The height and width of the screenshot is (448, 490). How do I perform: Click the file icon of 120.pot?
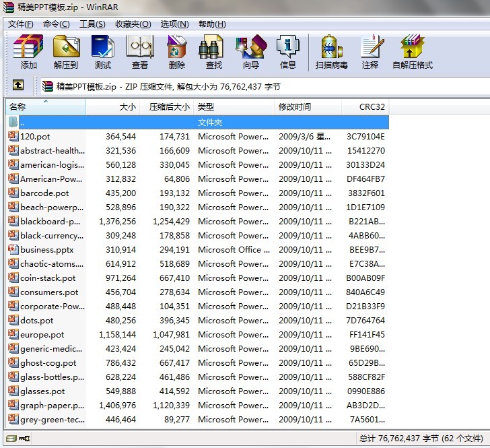(x=13, y=136)
